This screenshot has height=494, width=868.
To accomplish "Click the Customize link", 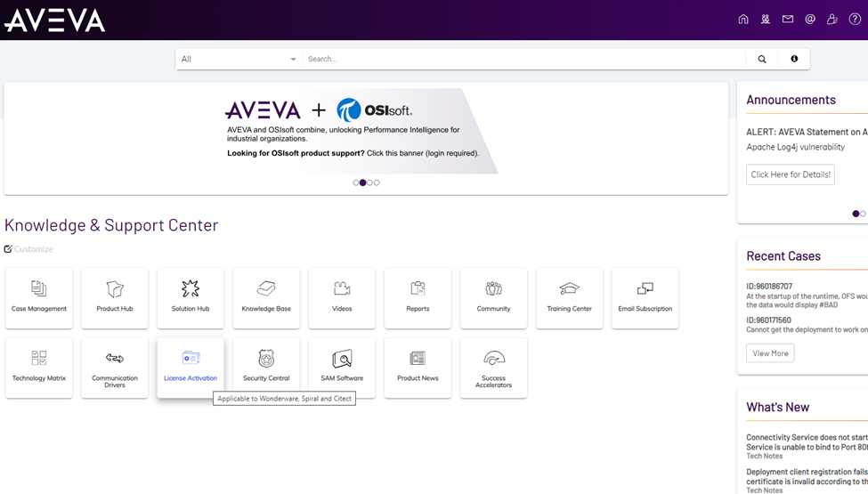I will (28, 249).
